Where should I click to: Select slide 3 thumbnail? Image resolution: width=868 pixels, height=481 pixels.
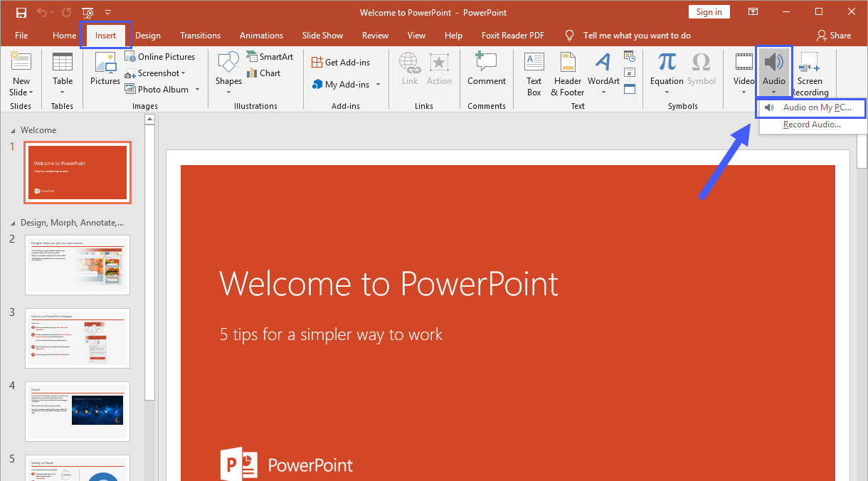point(78,338)
